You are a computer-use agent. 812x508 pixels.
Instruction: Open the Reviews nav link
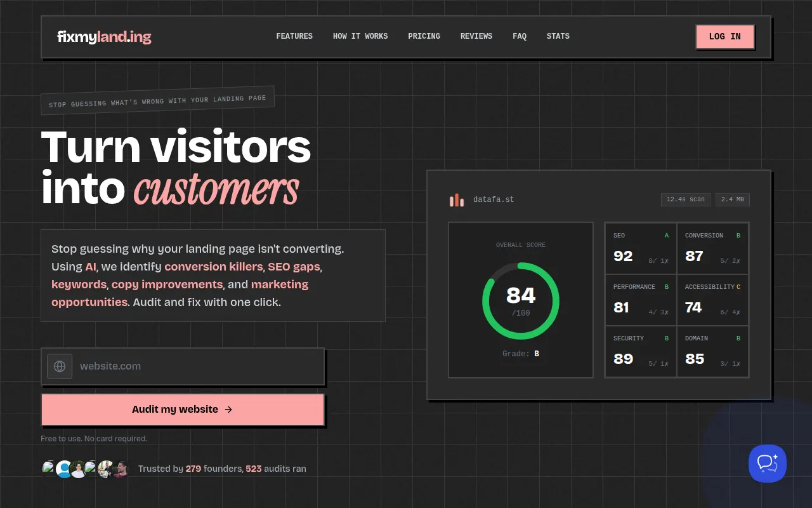point(476,36)
